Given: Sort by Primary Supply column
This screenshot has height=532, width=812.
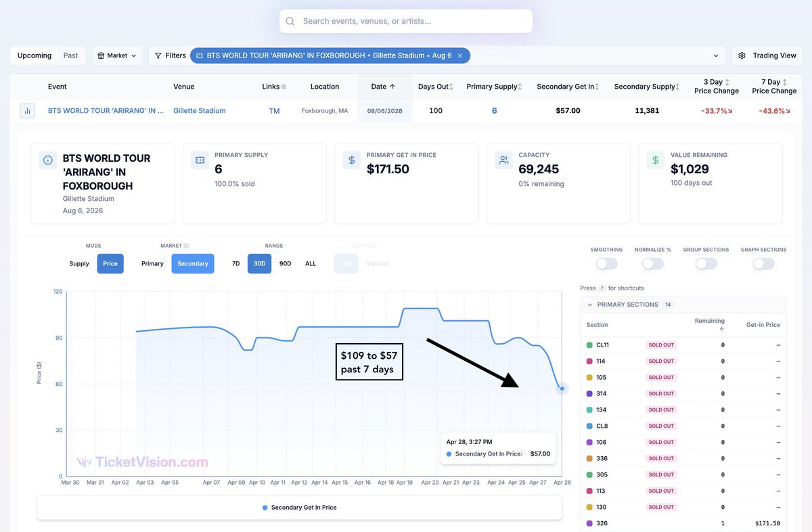Looking at the screenshot, I should pos(520,87).
